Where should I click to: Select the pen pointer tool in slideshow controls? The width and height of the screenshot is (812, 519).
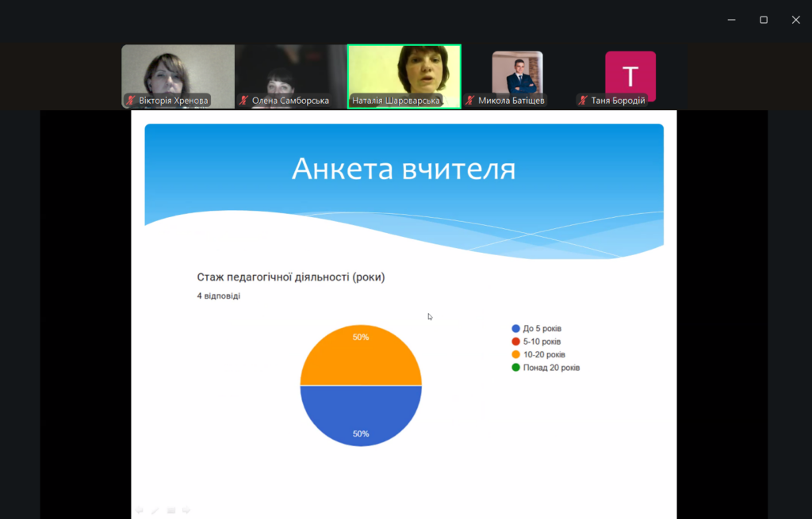pos(155,510)
